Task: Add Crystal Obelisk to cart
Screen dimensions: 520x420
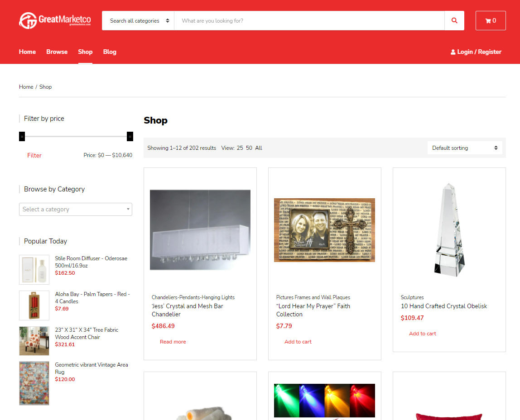Action: pyautogui.click(x=423, y=334)
